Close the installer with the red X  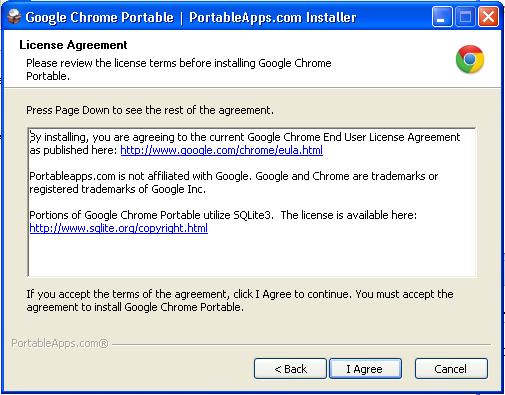[x=488, y=17]
